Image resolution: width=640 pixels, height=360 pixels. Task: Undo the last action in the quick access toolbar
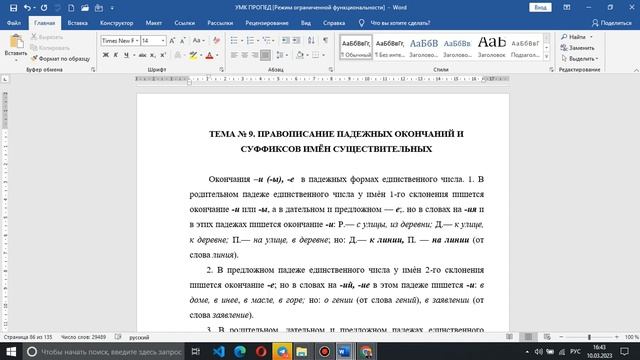click(27, 8)
